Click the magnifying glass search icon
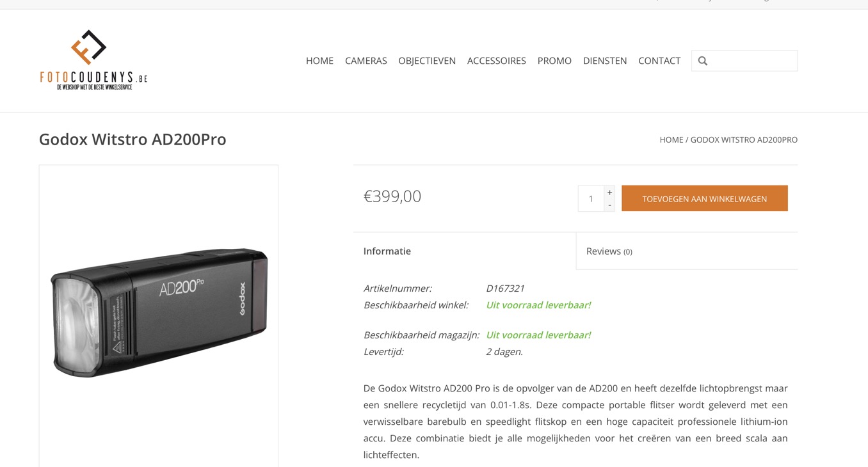Screen dimensions: 868x467 click(x=703, y=61)
